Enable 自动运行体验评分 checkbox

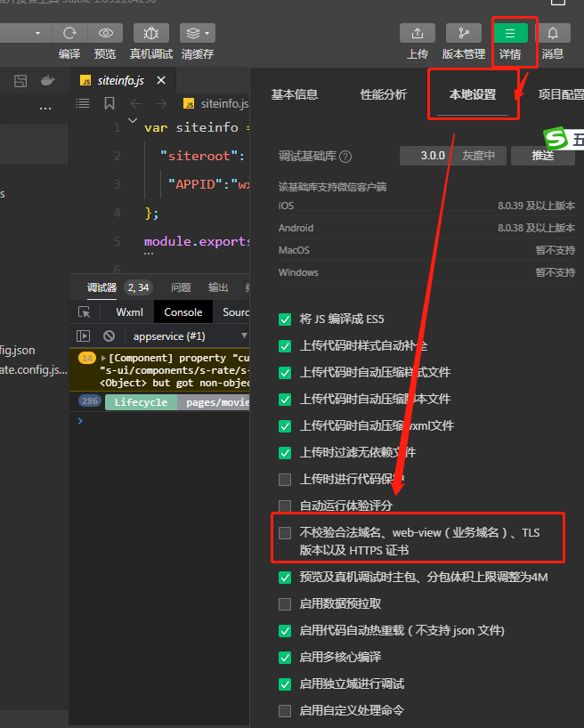285,506
